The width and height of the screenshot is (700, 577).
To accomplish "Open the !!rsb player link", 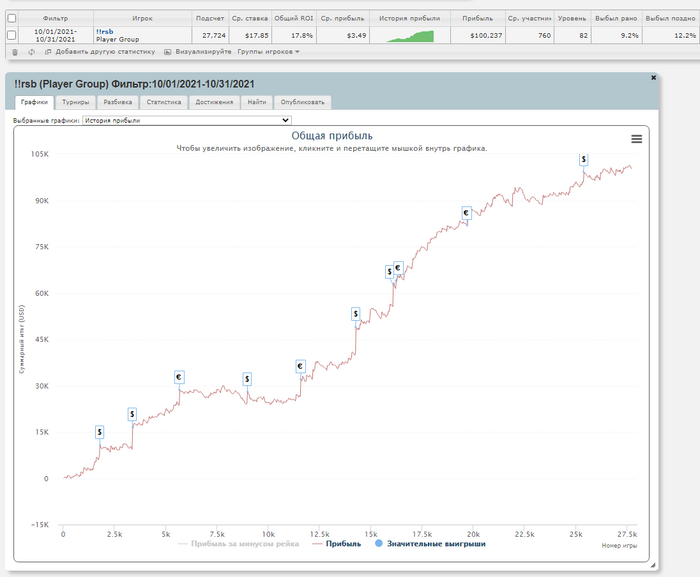I will pyautogui.click(x=104, y=32).
